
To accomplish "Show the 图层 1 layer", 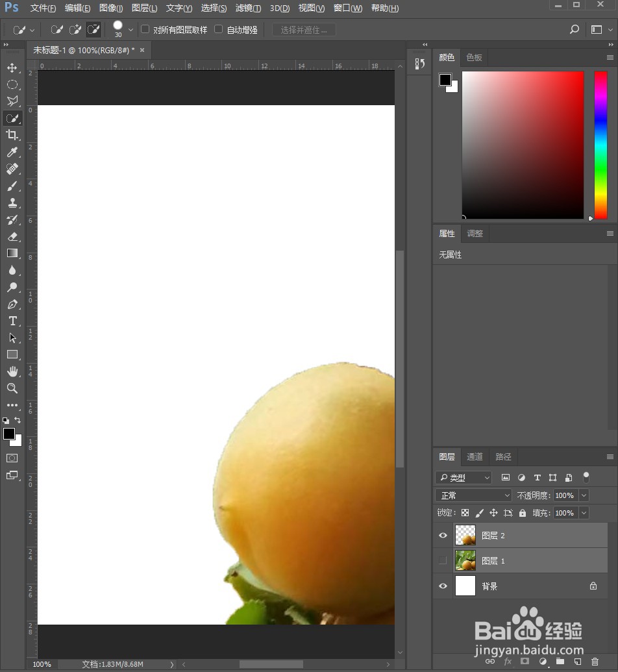I will (x=443, y=560).
